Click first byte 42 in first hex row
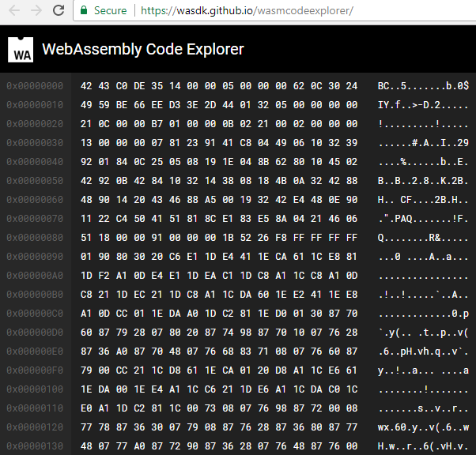This screenshot has width=476, height=455. [x=87, y=85]
